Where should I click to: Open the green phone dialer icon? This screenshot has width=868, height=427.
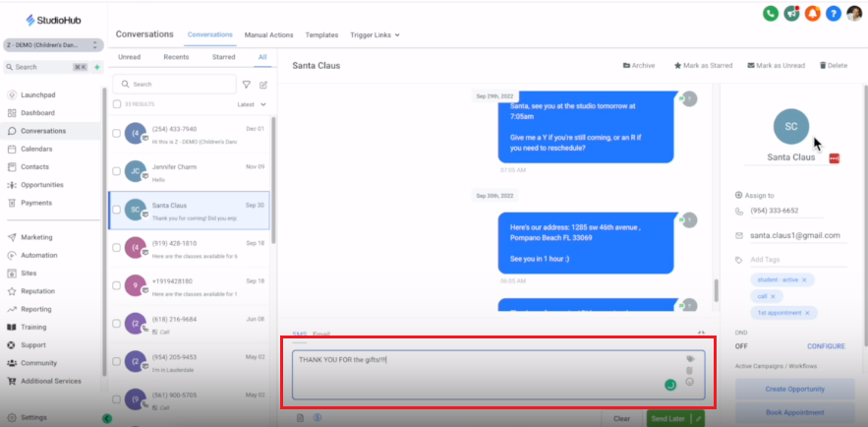tap(771, 14)
